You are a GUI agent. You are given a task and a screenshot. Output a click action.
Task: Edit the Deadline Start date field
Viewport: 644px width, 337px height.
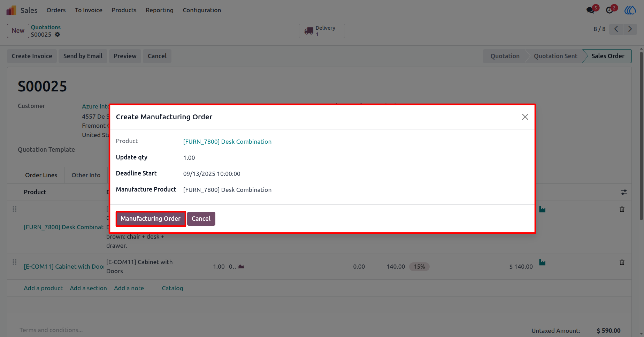pyautogui.click(x=212, y=174)
